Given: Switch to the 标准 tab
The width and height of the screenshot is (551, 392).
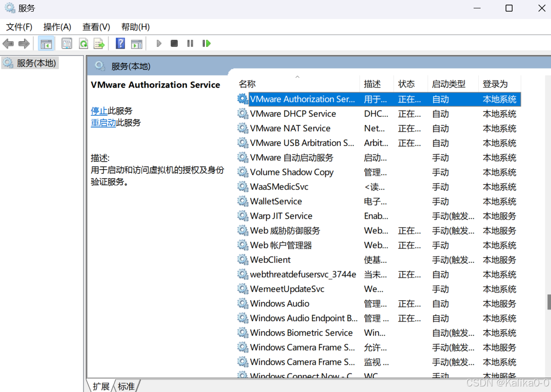Looking at the screenshot, I should 127,386.
